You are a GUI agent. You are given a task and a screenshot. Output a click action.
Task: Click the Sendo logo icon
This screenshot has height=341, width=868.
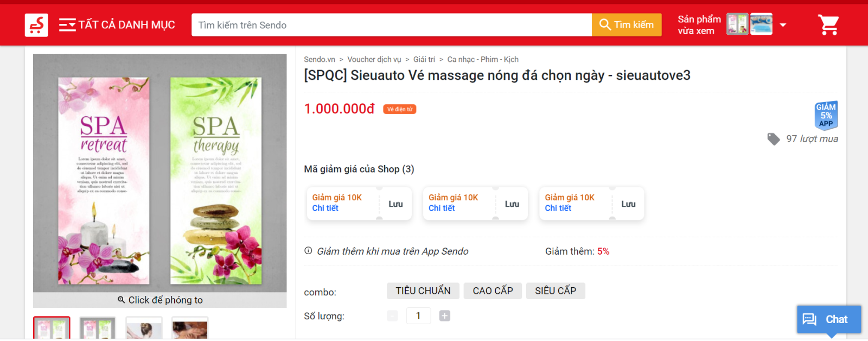click(36, 25)
